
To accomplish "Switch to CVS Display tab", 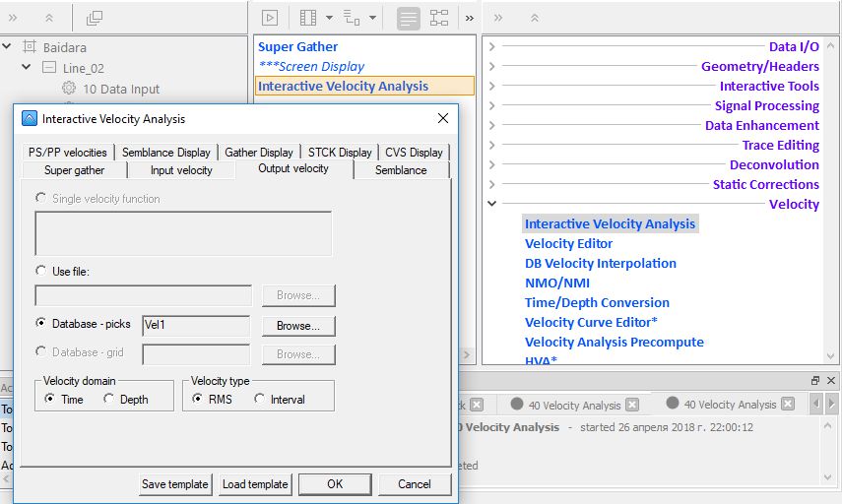I will (414, 153).
